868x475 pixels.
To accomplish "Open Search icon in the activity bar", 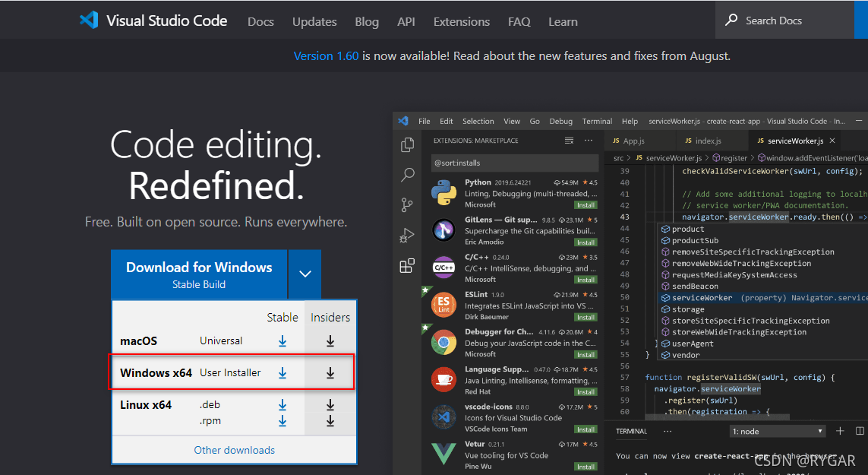I will click(x=408, y=175).
